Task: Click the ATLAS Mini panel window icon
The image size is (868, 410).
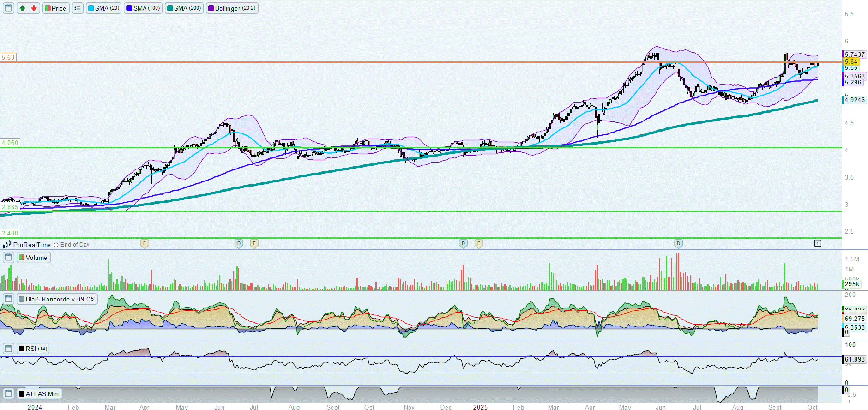Action: (x=8, y=394)
